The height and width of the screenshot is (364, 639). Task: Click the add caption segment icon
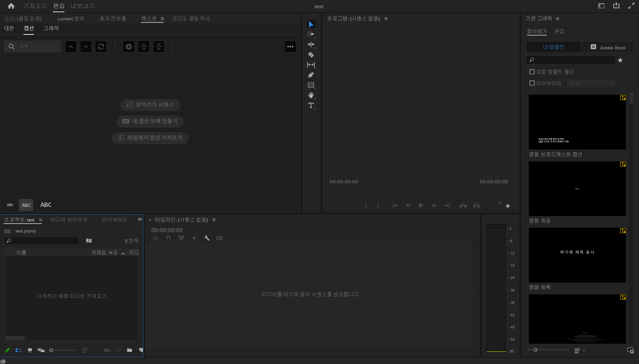(x=129, y=47)
